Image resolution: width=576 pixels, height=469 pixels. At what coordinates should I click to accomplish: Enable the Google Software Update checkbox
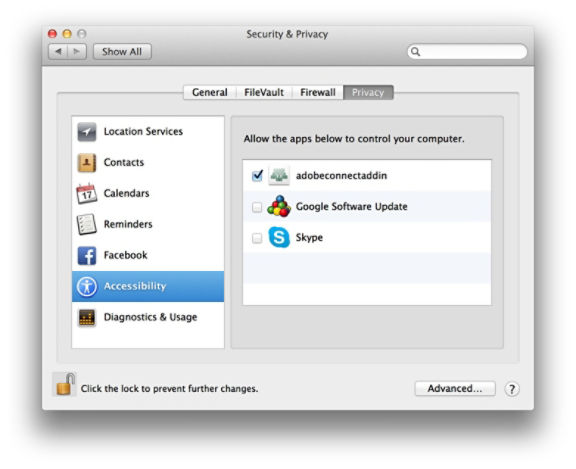(257, 207)
